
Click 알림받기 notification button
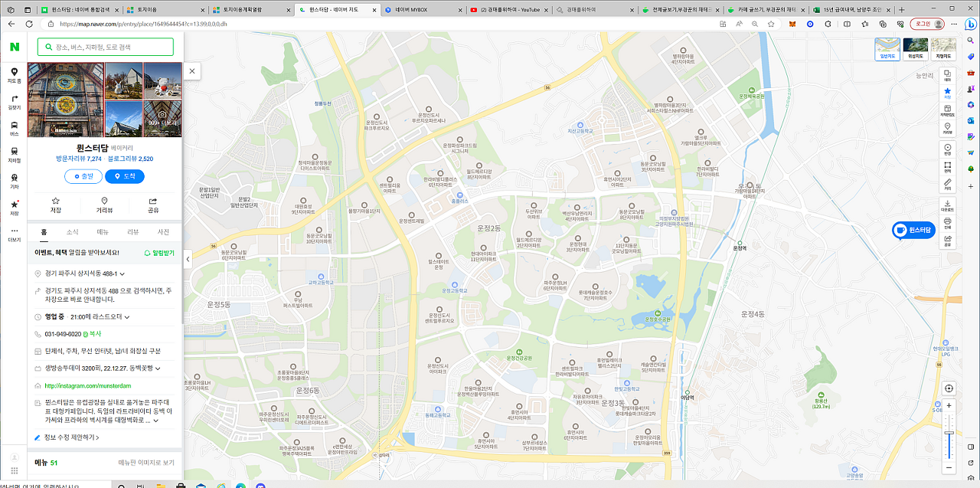point(159,252)
